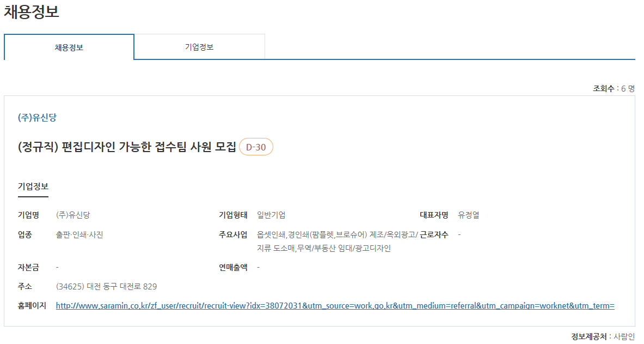Click the 대표자명 label
Viewport: 644px width, 344px height.
pos(434,215)
